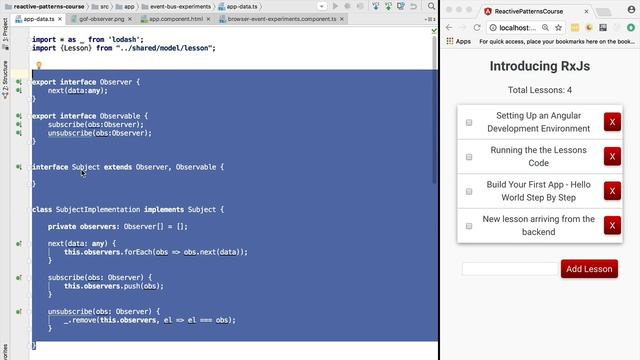Click 'reactive-patterns-course' breadcrumb

point(45,6)
